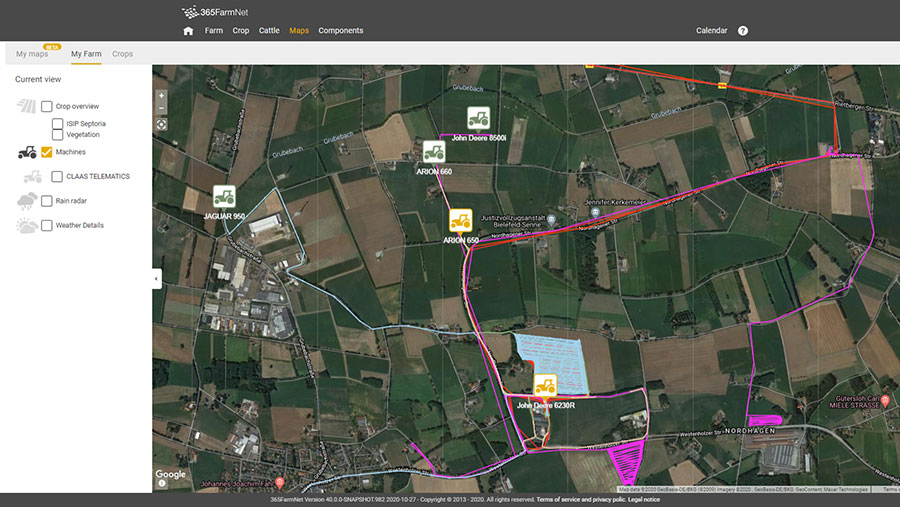Uncheck the Machines checkbox
Screen dimensions: 900x507
point(46,152)
